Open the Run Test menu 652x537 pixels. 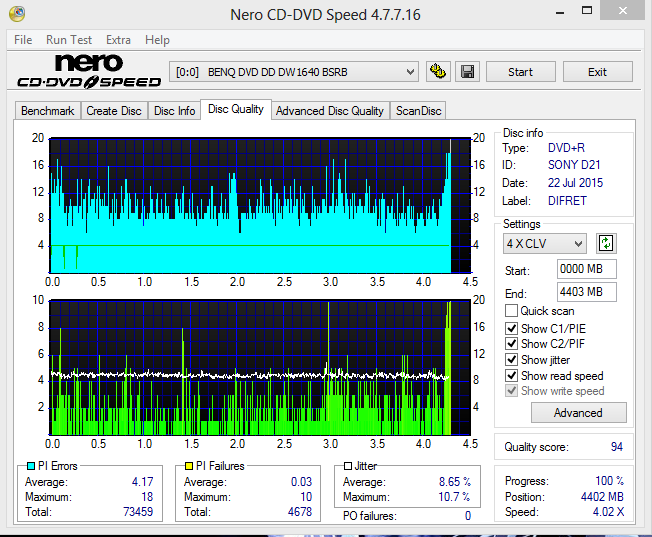tap(69, 40)
